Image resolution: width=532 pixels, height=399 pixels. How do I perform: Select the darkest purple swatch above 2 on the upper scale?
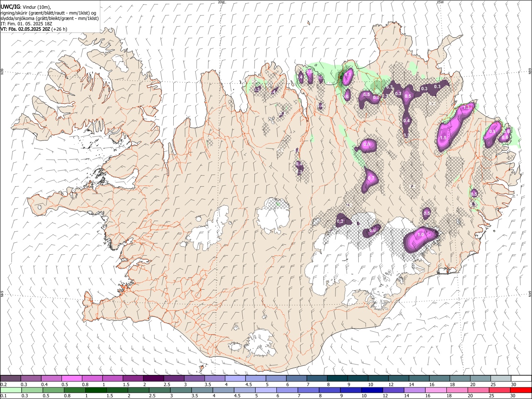[x=153, y=378]
